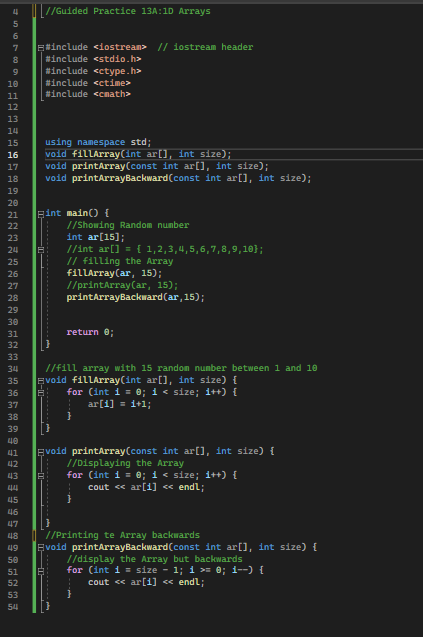423x637 pixels.
Task: Click the 'int ar[15];' declaration
Action: click(95, 237)
